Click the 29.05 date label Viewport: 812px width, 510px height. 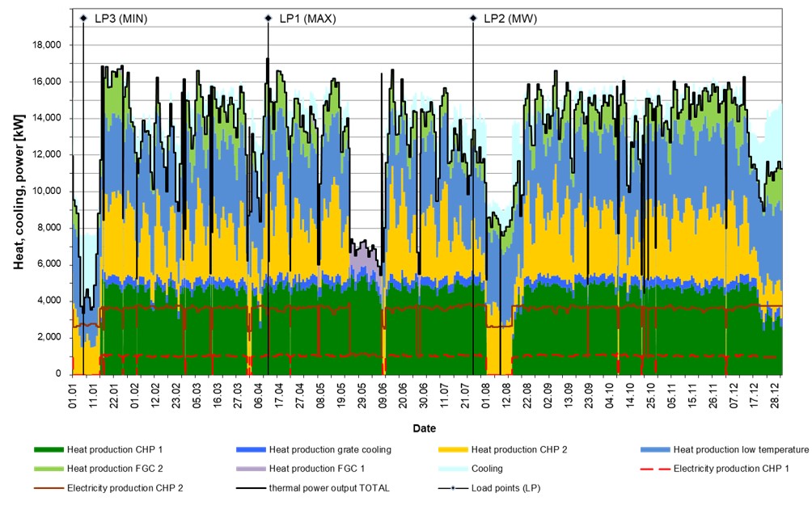(x=362, y=395)
